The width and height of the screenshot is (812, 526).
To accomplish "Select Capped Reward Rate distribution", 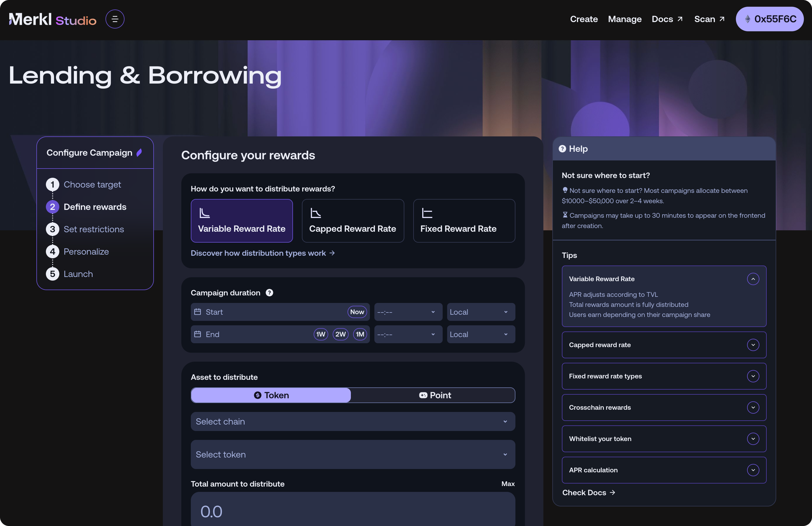I will coord(353,221).
